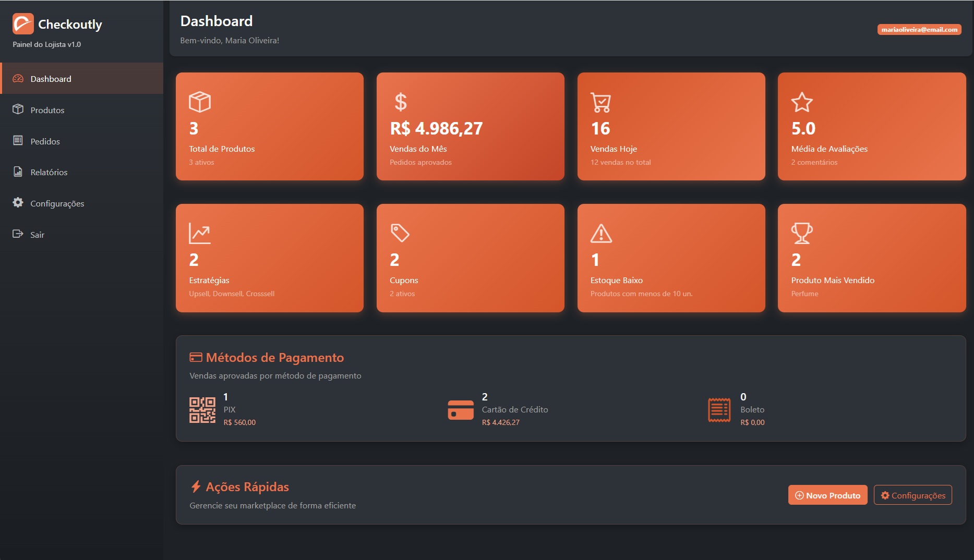The height and width of the screenshot is (560, 974).
Task: Click the Boleto receipt icon
Action: pos(720,410)
